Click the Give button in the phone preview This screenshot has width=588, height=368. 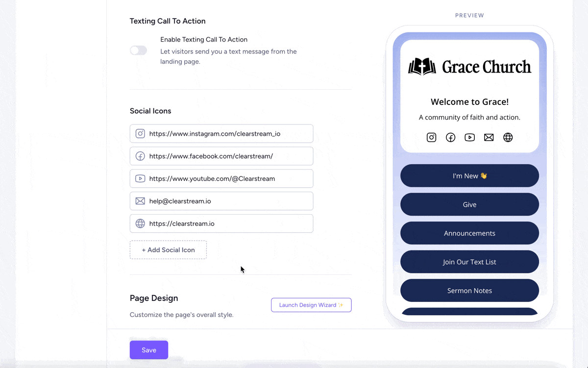coord(469,204)
